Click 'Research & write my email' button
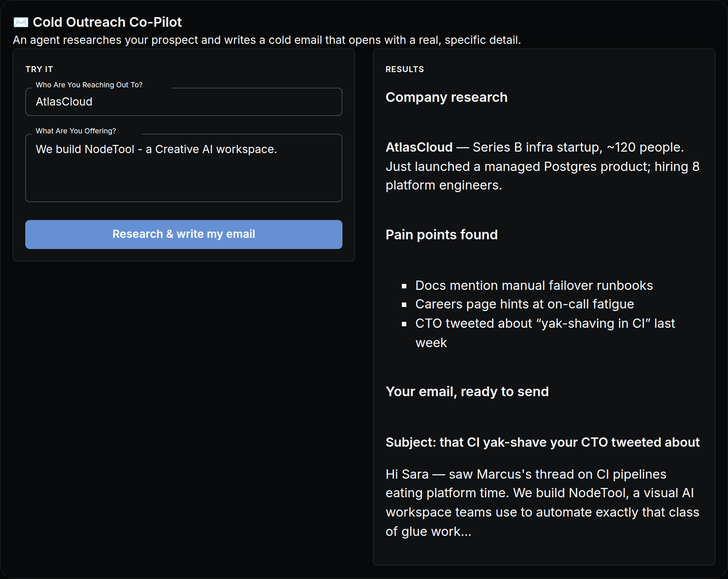This screenshot has height=579, width=728. pyautogui.click(x=183, y=234)
